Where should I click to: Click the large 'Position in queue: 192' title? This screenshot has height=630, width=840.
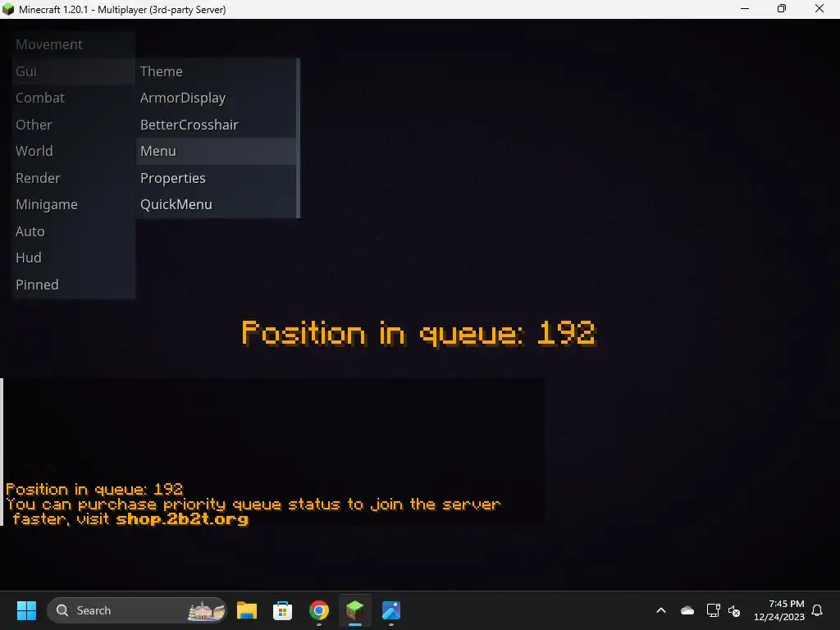pos(419,333)
